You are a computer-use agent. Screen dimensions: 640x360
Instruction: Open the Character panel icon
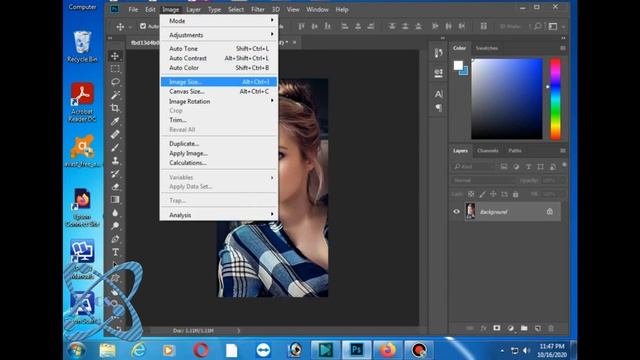point(438,94)
